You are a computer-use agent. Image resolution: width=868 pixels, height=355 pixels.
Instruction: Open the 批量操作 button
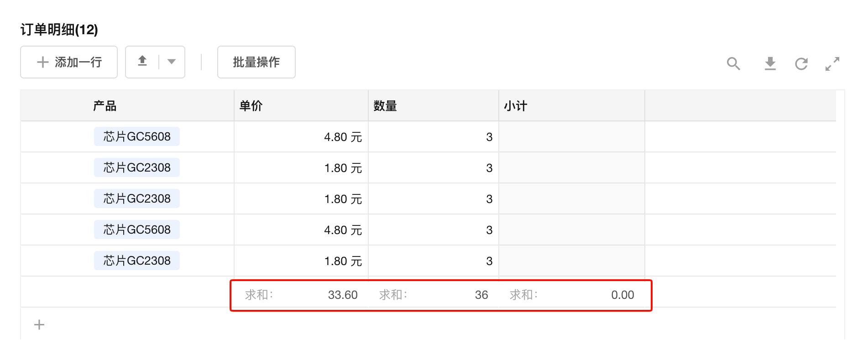tap(256, 62)
